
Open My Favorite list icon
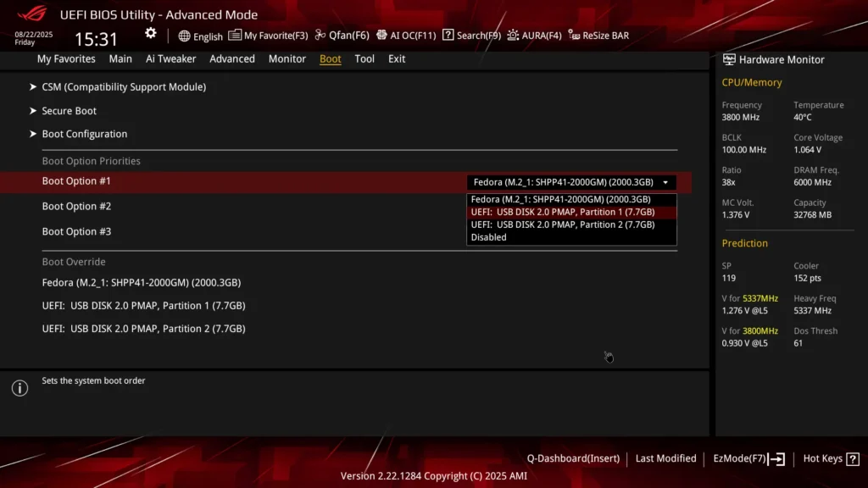pyautogui.click(x=235, y=35)
